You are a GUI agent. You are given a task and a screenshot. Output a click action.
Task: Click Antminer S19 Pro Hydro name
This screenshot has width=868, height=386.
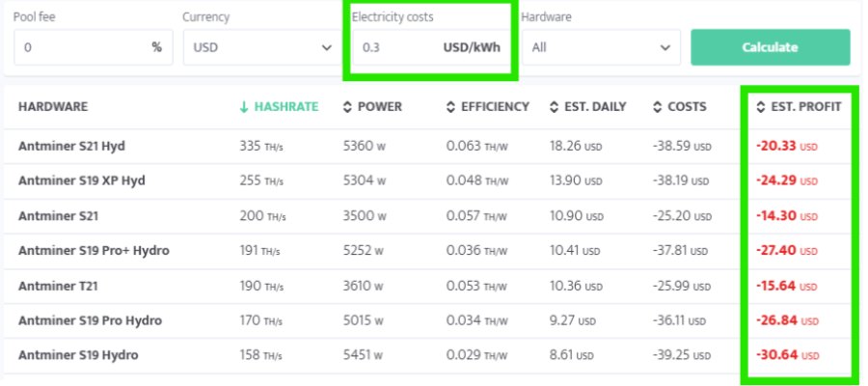tap(90, 320)
